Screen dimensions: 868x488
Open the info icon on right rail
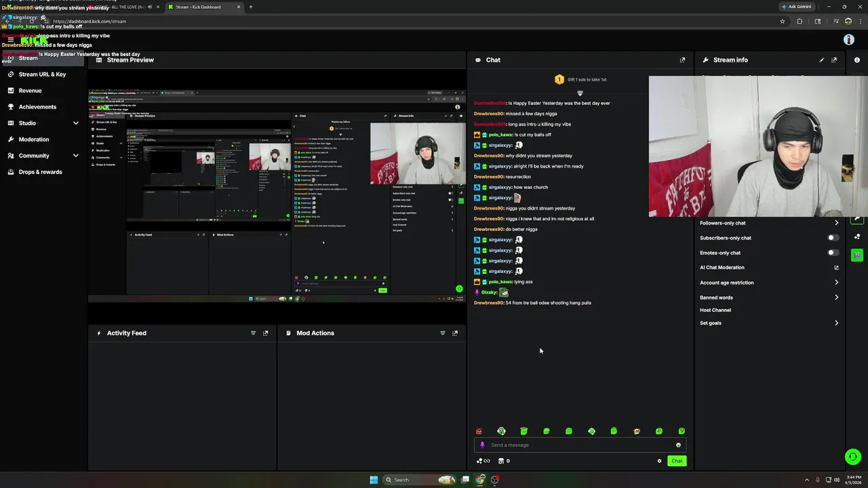[857, 60]
